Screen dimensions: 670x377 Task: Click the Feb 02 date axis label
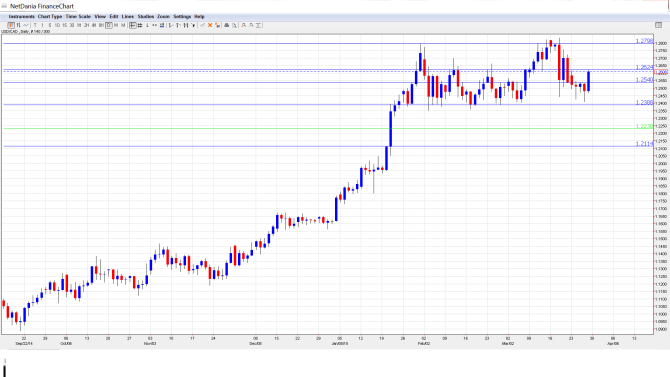[x=424, y=343]
